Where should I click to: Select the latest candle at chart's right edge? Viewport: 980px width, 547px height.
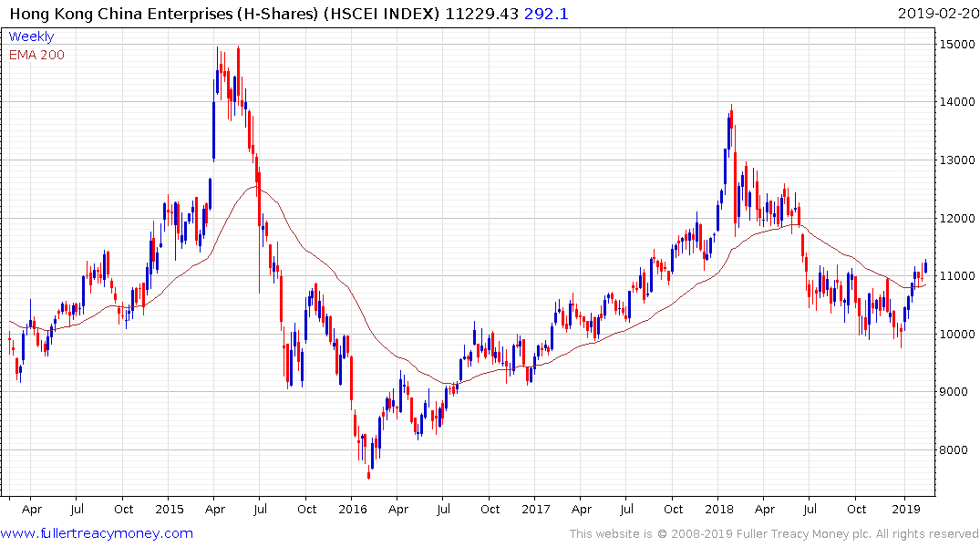[925, 266]
